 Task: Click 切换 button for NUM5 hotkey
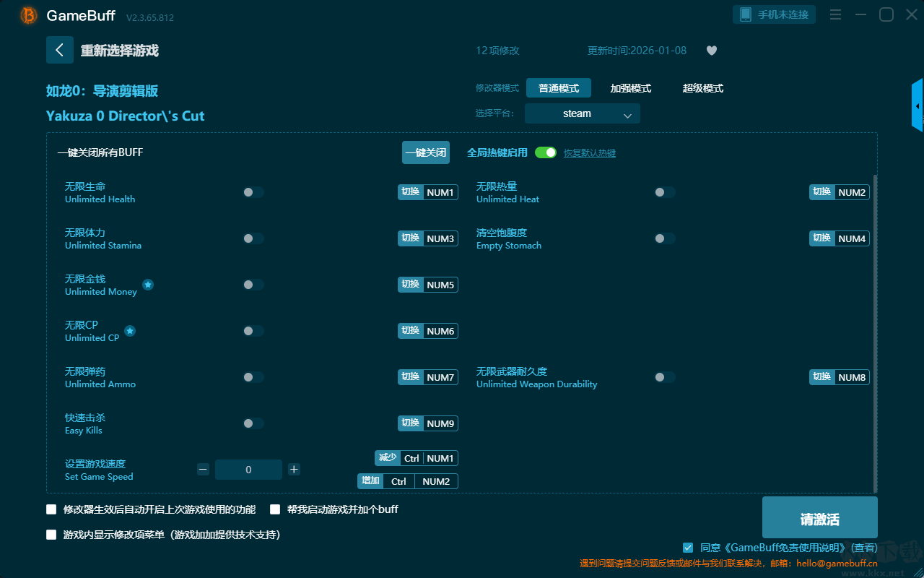(x=411, y=285)
